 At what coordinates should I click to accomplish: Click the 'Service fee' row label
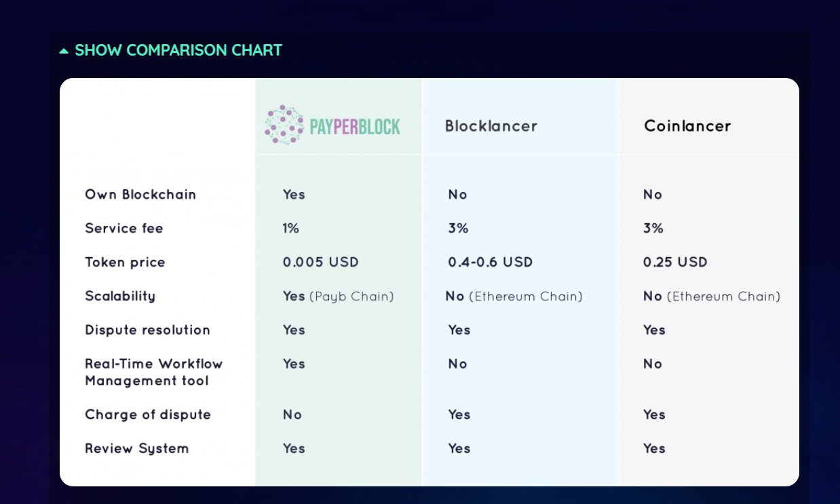(124, 229)
